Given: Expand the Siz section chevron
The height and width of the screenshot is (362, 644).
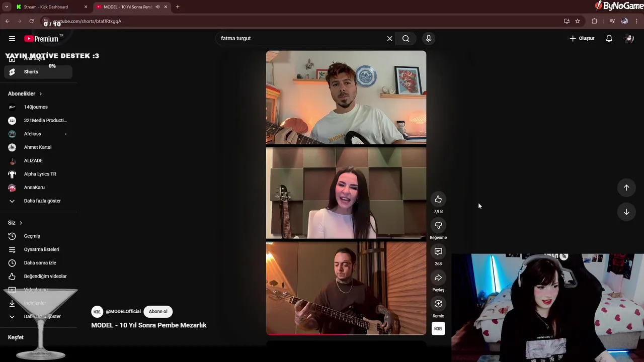Looking at the screenshot, I should click(21, 223).
